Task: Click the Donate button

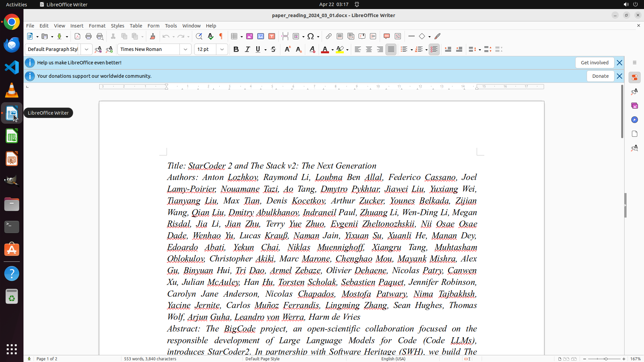Action: pyautogui.click(x=600, y=76)
